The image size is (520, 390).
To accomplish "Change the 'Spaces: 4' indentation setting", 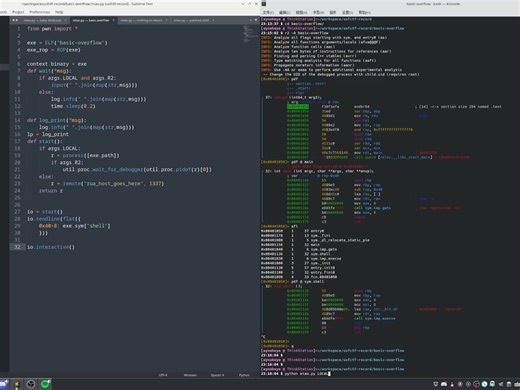I will (216, 375).
